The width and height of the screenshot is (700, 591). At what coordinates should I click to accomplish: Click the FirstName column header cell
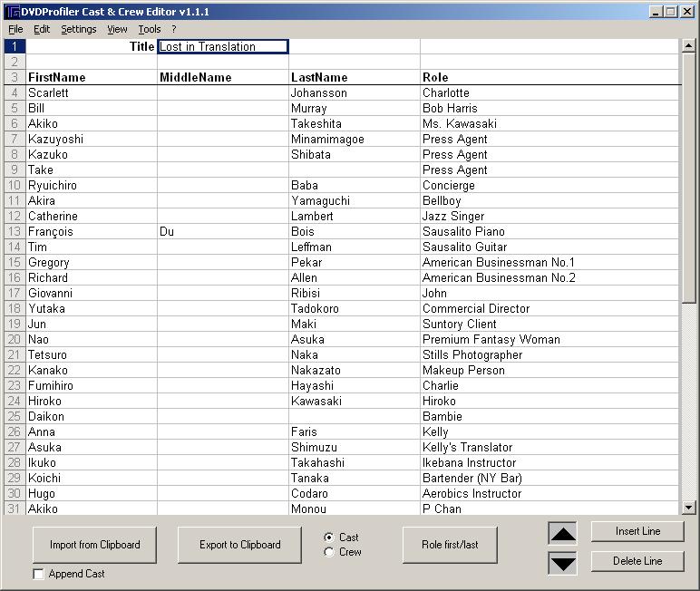[92, 77]
